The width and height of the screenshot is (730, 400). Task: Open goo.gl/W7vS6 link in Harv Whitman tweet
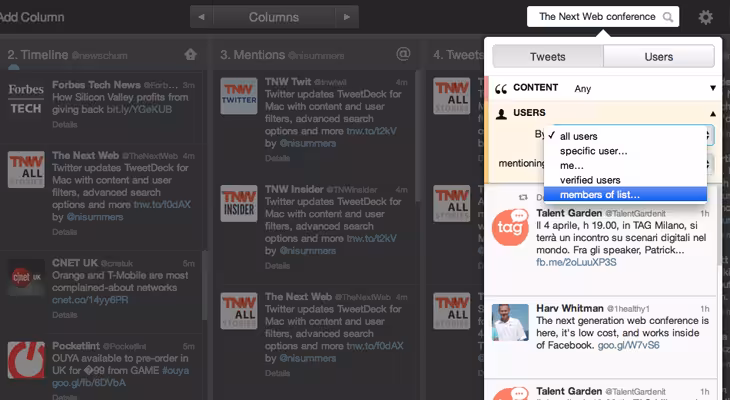[x=629, y=345]
